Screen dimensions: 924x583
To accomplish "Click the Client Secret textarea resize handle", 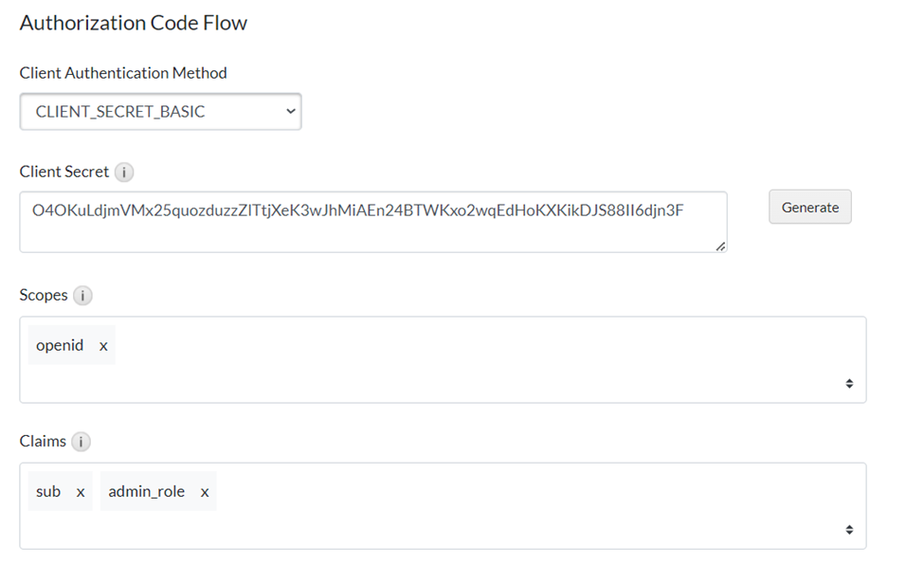I will pyautogui.click(x=720, y=246).
